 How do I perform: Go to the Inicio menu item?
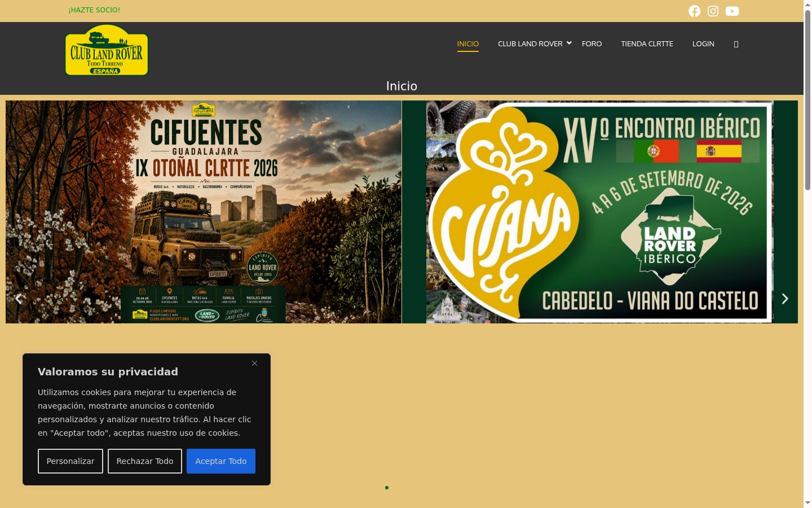pyautogui.click(x=468, y=44)
